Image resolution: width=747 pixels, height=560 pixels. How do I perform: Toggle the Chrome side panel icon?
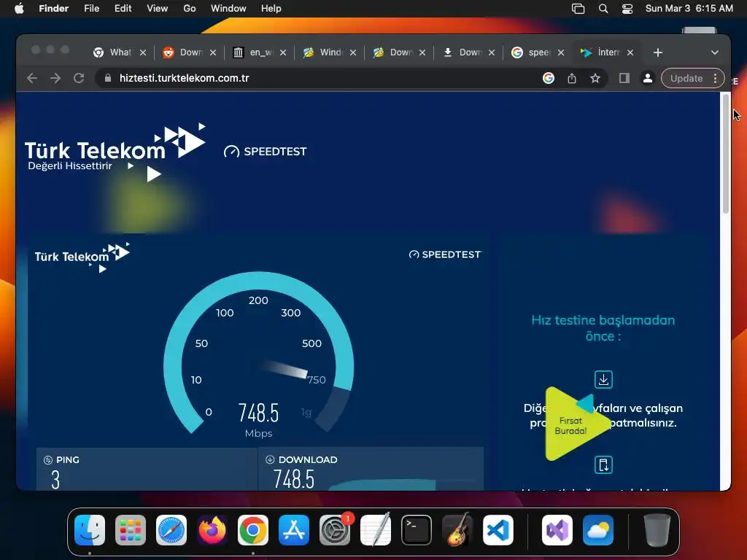click(x=624, y=78)
